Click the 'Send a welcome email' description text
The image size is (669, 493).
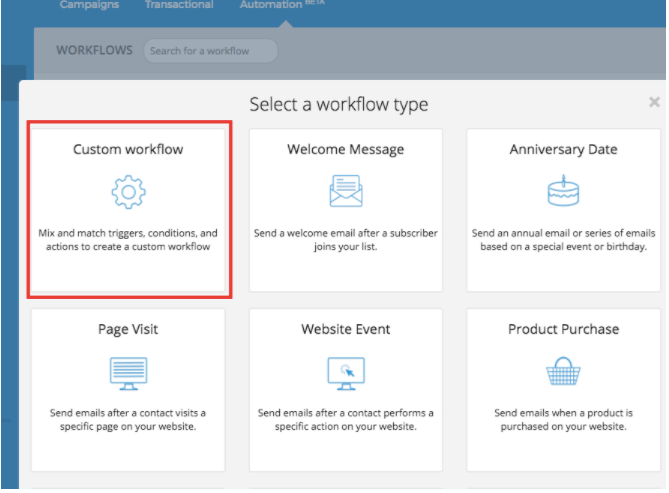(346, 240)
